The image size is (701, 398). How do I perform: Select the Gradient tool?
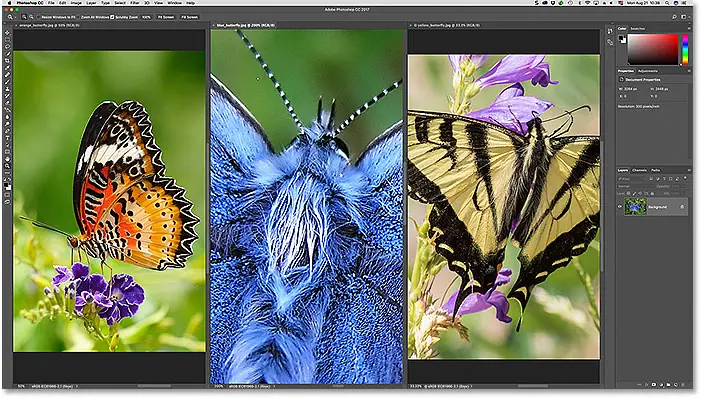[x=8, y=110]
